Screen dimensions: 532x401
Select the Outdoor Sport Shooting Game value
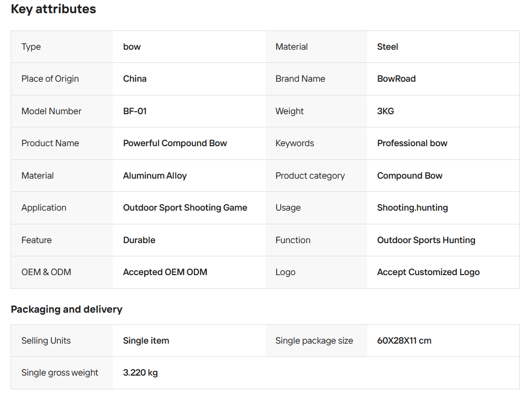(185, 208)
